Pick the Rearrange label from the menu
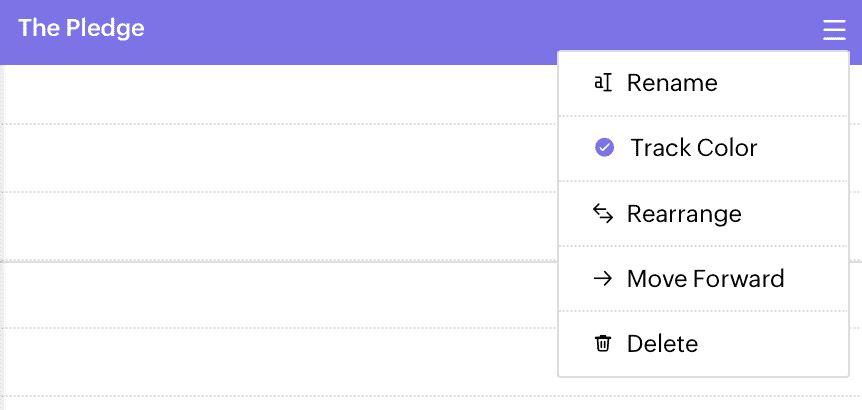This screenshot has width=862, height=410. point(684,214)
